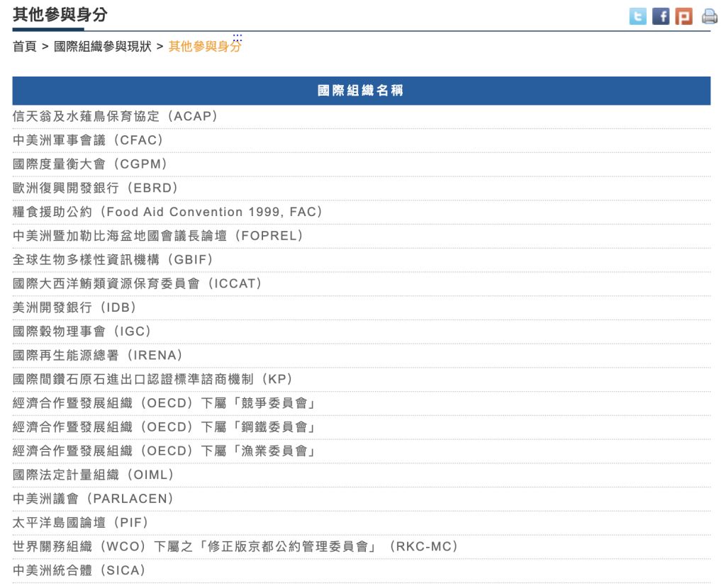The image size is (726, 588).
Task: Select the 太平洋島國論壇 (PIF) row
Action: [81, 523]
